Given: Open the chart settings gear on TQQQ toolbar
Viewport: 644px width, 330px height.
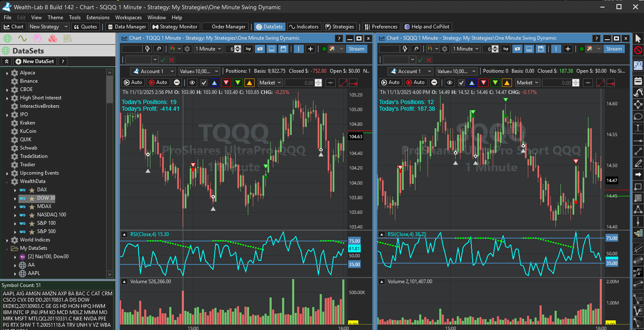Looking at the screenshot, I should pos(187,49).
